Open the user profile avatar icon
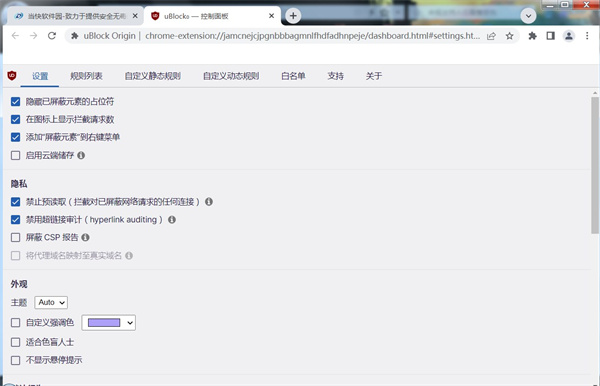 pos(569,36)
